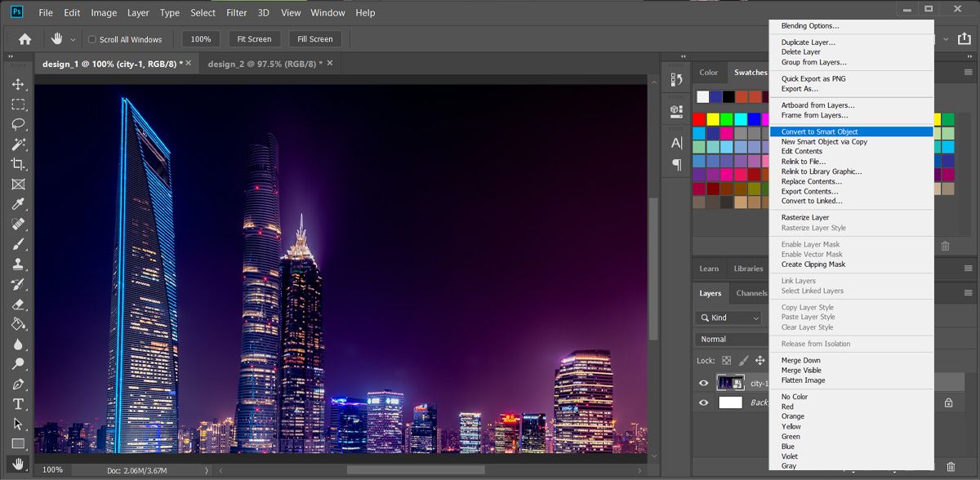
Task: Switch to the Channels tab
Action: coord(751,293)
